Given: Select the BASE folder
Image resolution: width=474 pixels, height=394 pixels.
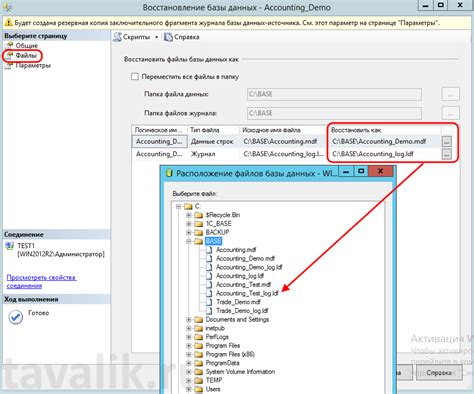Looking at the screenshot, I should coord(213,241).
